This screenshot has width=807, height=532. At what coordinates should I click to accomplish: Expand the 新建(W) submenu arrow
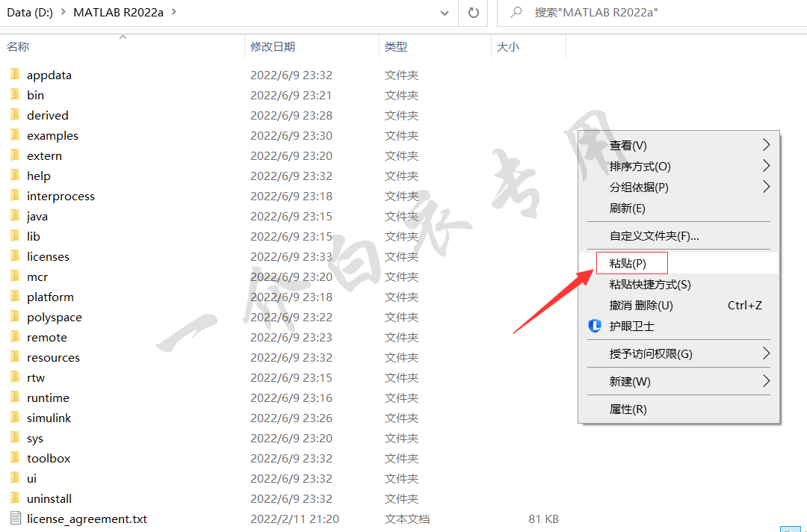click(766, 381)
